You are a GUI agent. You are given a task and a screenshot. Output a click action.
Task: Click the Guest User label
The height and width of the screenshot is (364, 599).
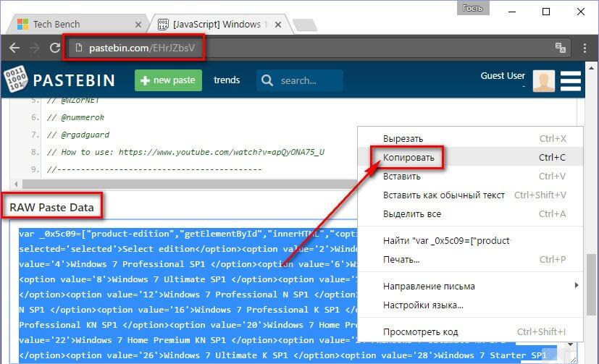tap(503, 75)
